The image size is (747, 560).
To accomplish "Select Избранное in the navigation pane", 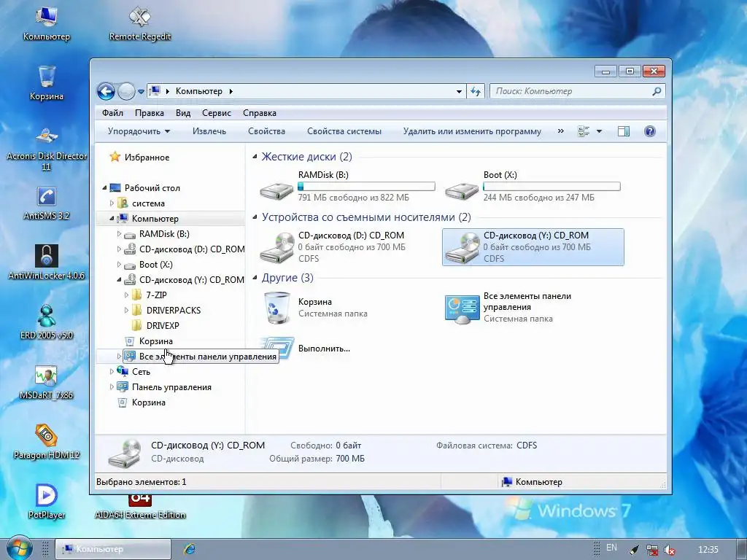I will tap(147, 157).
